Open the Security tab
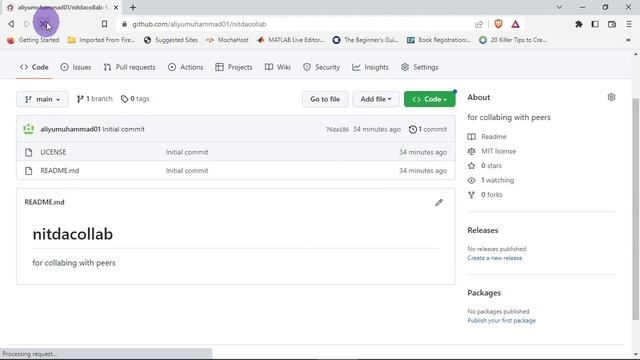The image size is (640, 360). pos(321,67)
